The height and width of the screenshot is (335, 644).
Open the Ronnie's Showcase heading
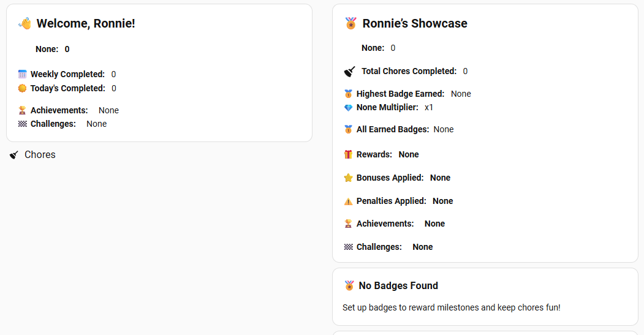pos(415,23)
